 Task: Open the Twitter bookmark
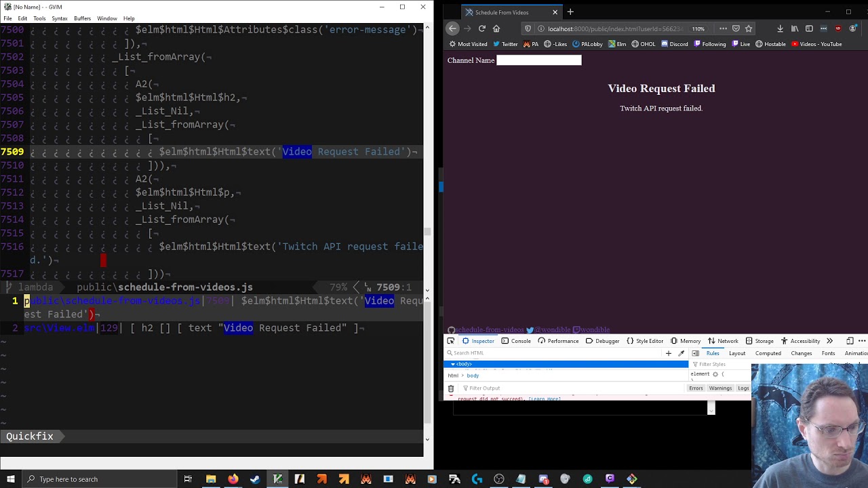pyautogui.click(x=505, y=44)
